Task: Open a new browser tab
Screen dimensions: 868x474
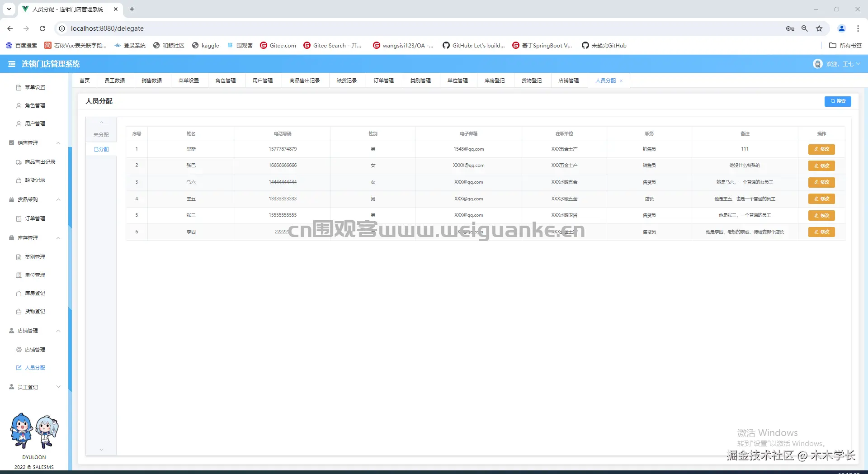Action: point(132,9)
